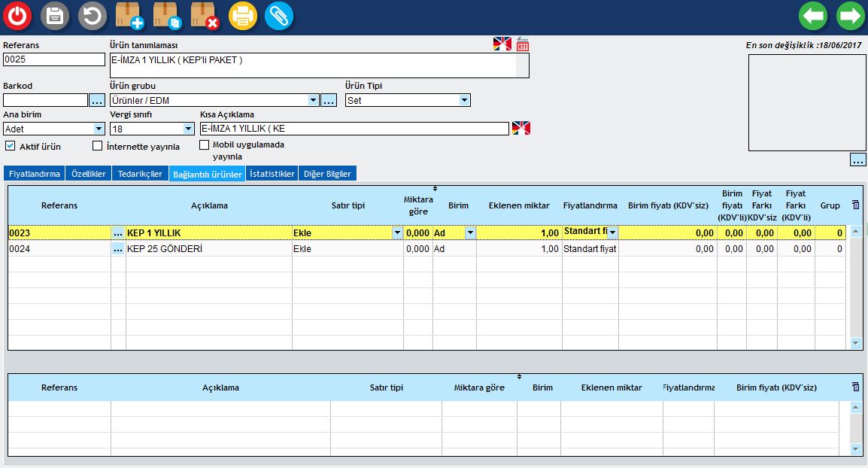The height and width of the screenshot is (468, 868).
Task: Click the undo/refresh arrow icon
Action: click(93, 16)
